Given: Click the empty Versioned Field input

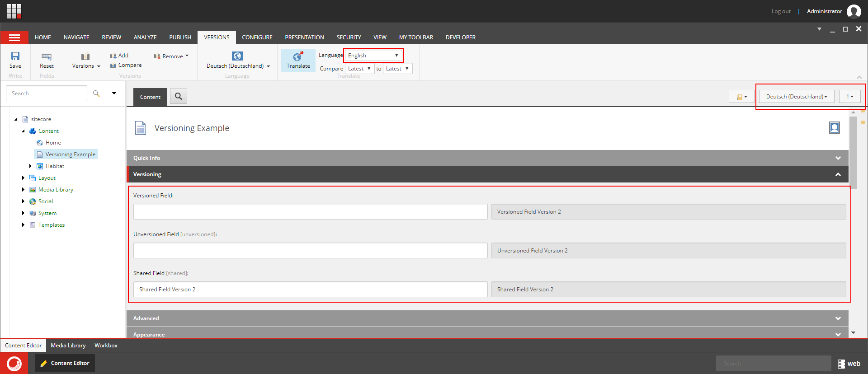Looking at the screenshot, I should [x=310, y=212].
